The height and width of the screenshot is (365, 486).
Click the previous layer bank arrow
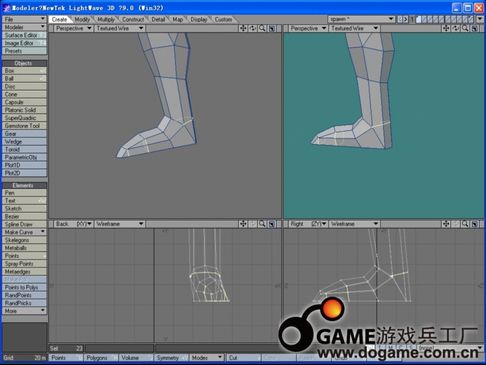pos(400,19)
